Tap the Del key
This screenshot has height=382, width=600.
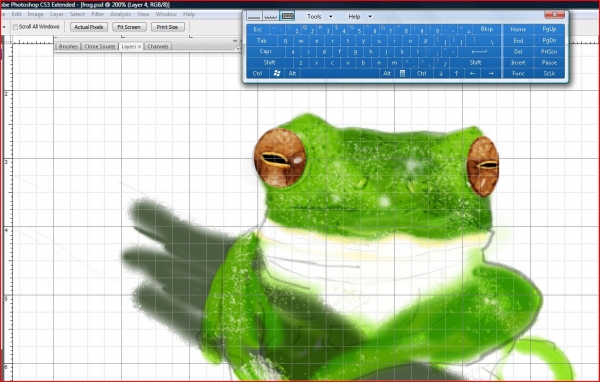[x=518, y=51]
